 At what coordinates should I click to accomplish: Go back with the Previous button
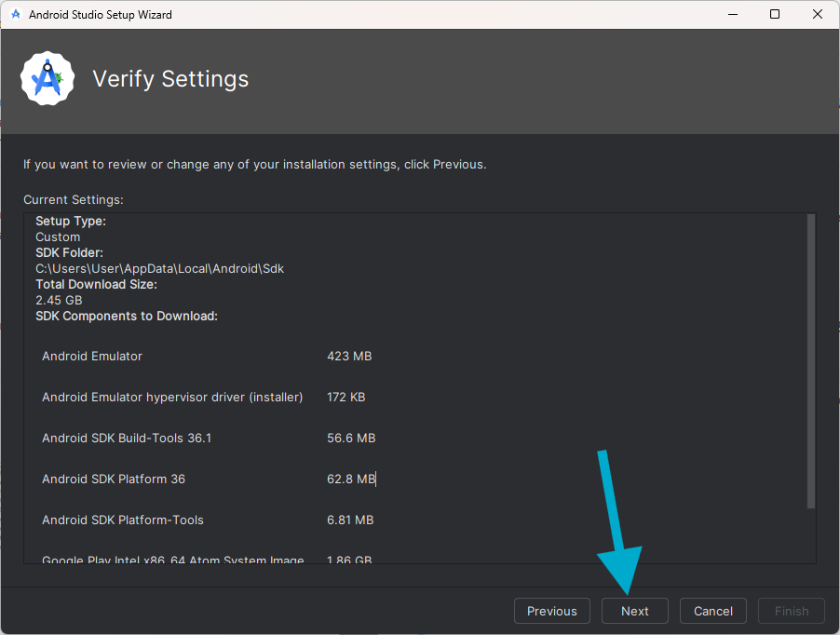click(x=551, y=611)
